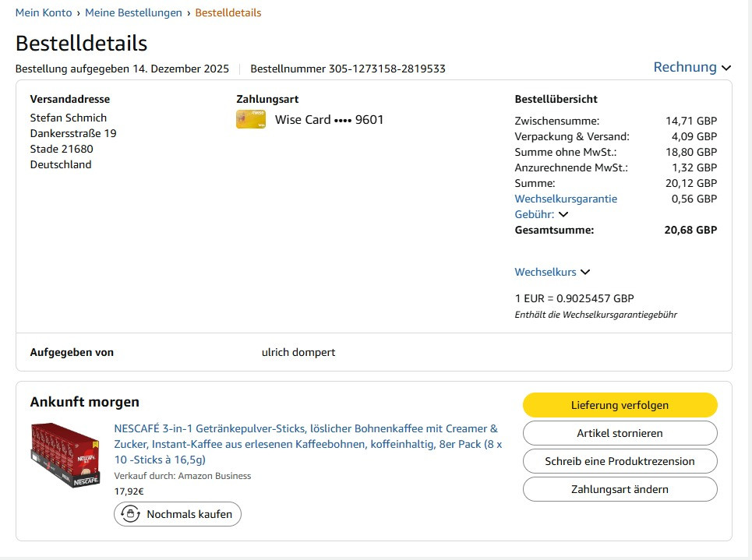Expand the Wechselkurs details chevron

[x=584, y=272]
